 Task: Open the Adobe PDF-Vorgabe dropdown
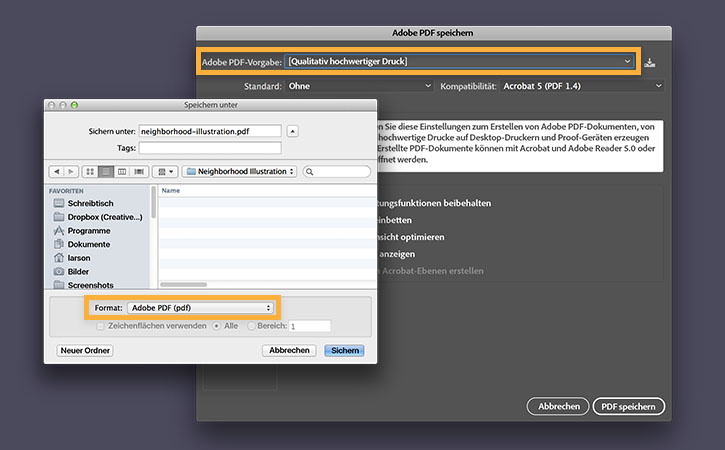(x=460, y=61)
